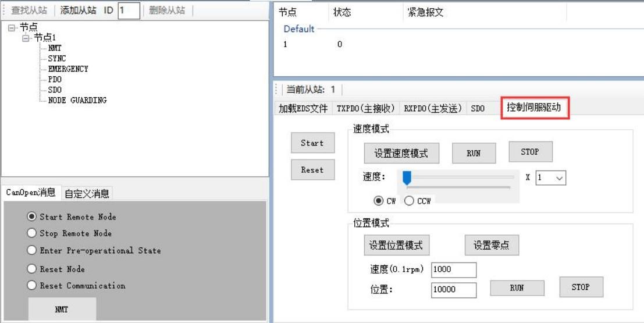Collapse the 节点1 tree node
The width and height of the screenshot is (644, 323).
pos(26,38)
